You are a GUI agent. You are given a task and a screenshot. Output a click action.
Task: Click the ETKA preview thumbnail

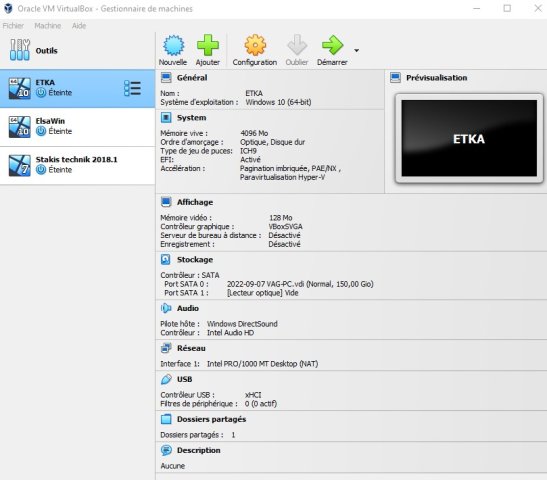[x=469, y=138]
